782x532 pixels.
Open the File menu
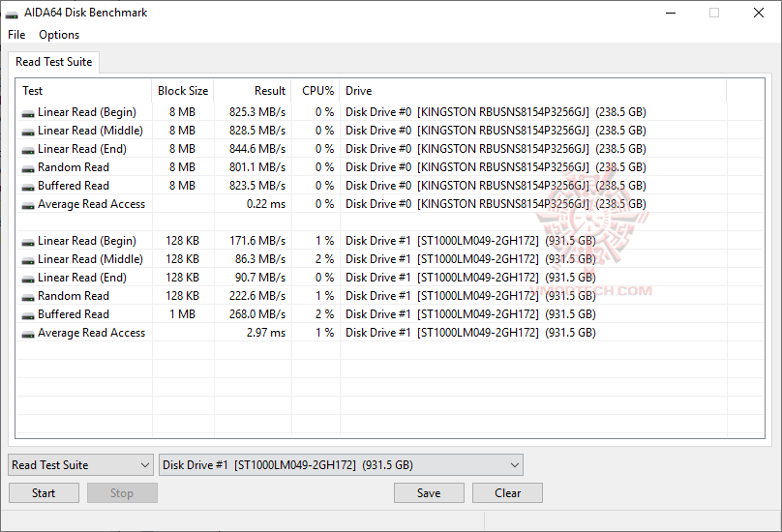[x=16, y=35]
